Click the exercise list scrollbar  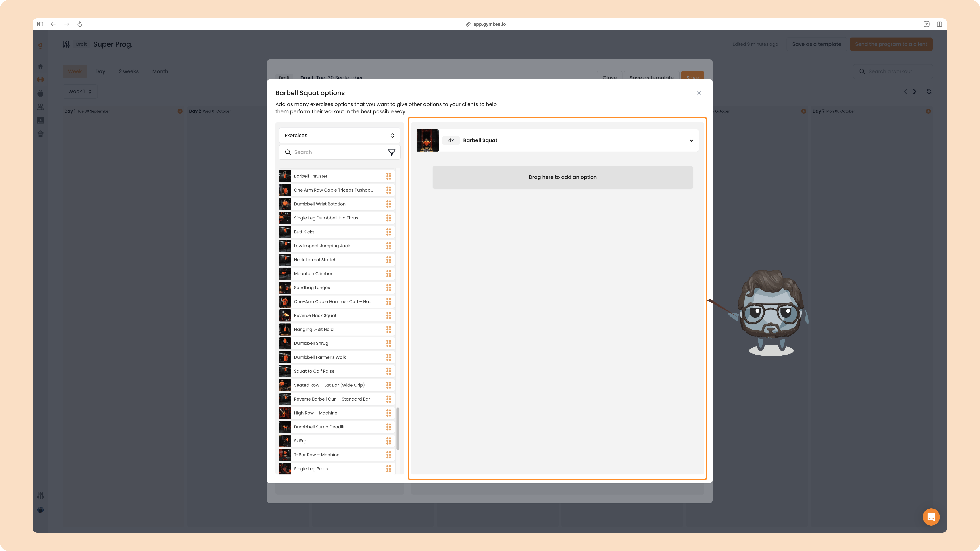[398, 429]
